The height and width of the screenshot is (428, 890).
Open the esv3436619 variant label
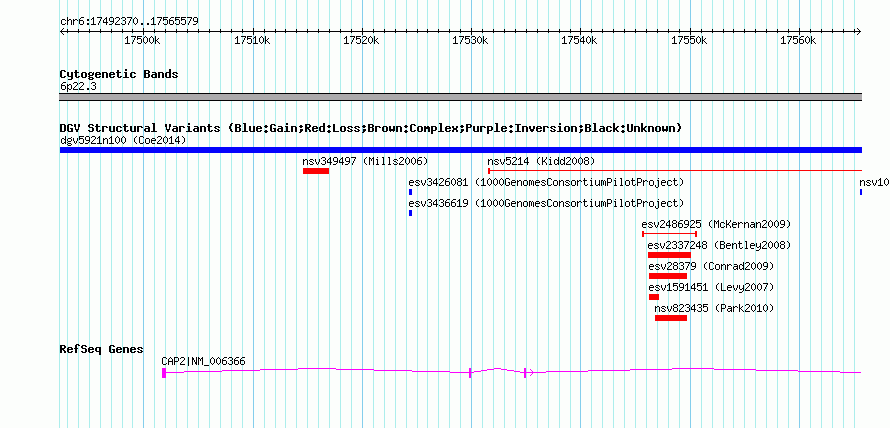(x=546, y=203)
